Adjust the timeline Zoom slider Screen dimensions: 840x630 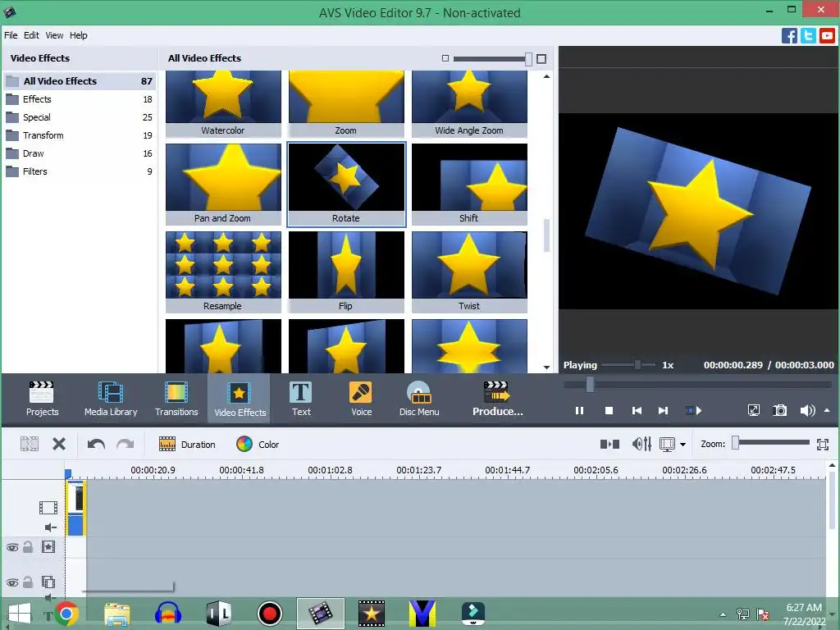coord(772,442)
